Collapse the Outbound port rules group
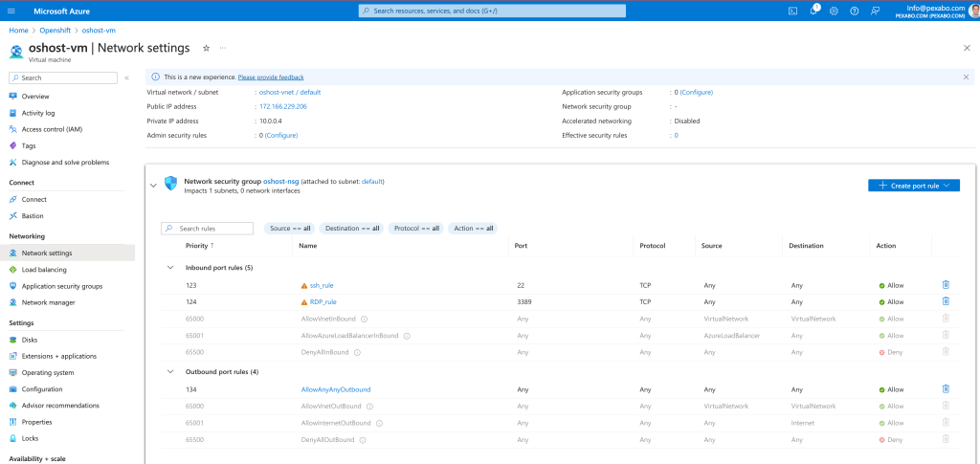The height and width of the screenshot is (464, 980). tap(169, 371)
